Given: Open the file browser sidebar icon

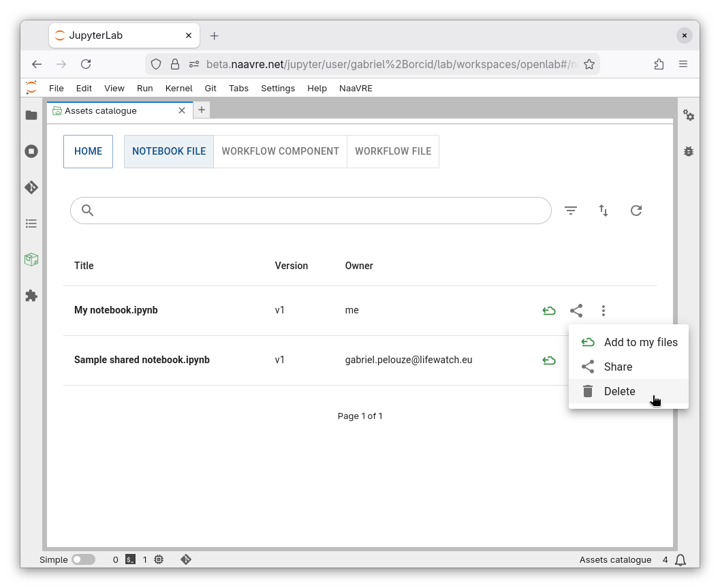Looking at the screenshot, I should pos(31,115).
